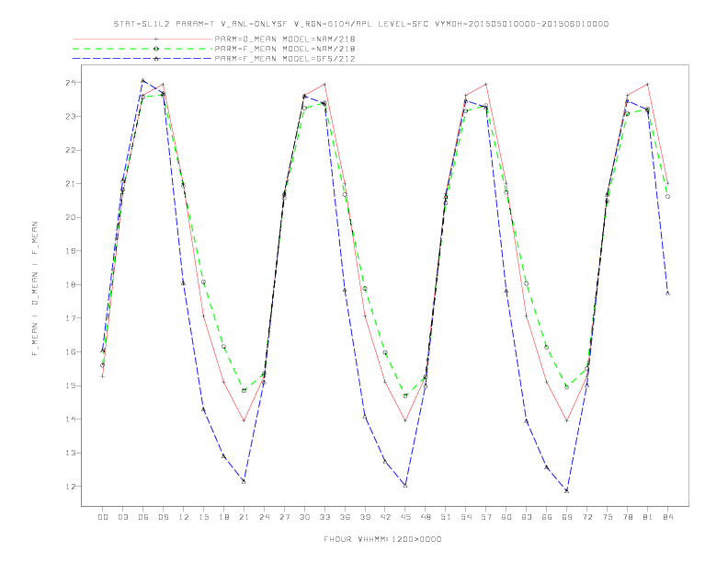Click x-axis tick label 06
Image resolution: width=728 pixels, height=563 pixels.
143,517
